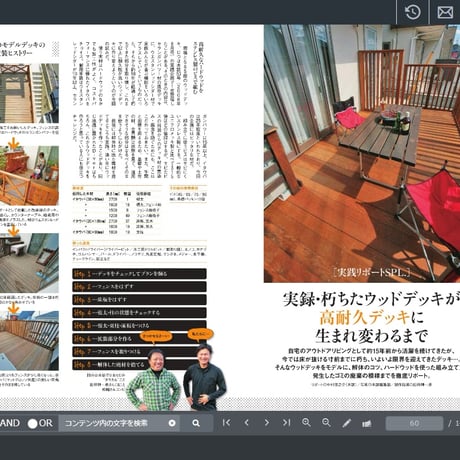Image resolution: width=460 pixels, height=460 pixels.
Task: Jump to the last page
Action: pyautogui.click(x=286, y=423)
